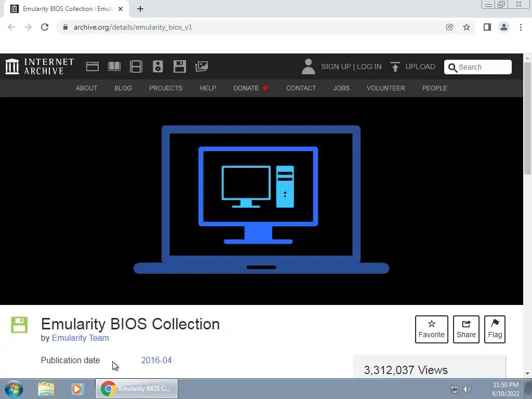Click the address bar URL

(133, 27)
